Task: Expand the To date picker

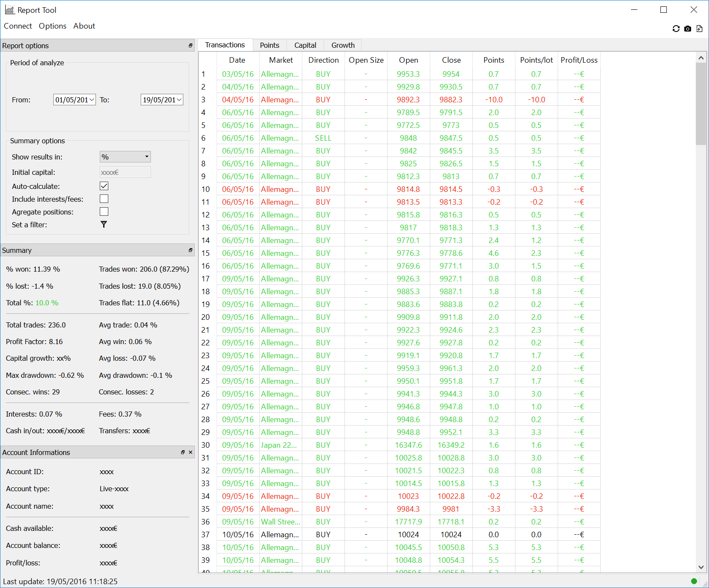Action: point(179,100)
